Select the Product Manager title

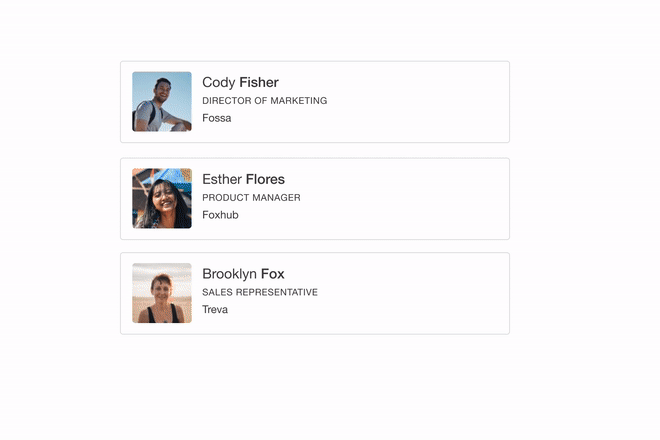(251, 197)
